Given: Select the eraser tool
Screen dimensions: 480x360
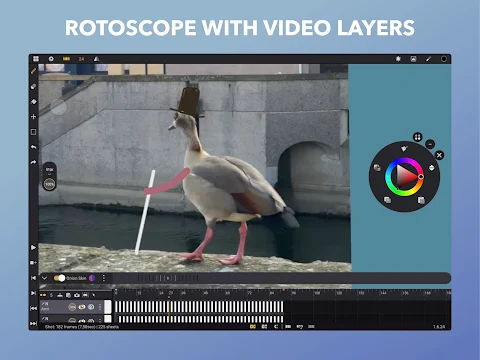Looking at the screenshot, I should 33,86.
